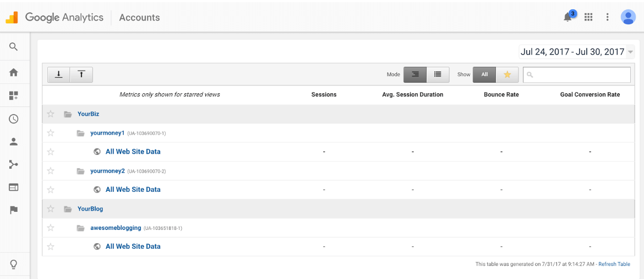Click globe icon beside yourmoney1 All Web Site Data

pos(97,152)
